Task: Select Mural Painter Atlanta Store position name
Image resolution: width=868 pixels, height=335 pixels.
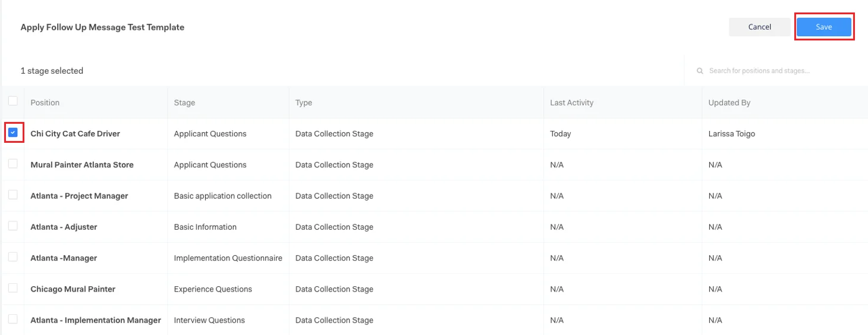Action: [x=82, y=165]
